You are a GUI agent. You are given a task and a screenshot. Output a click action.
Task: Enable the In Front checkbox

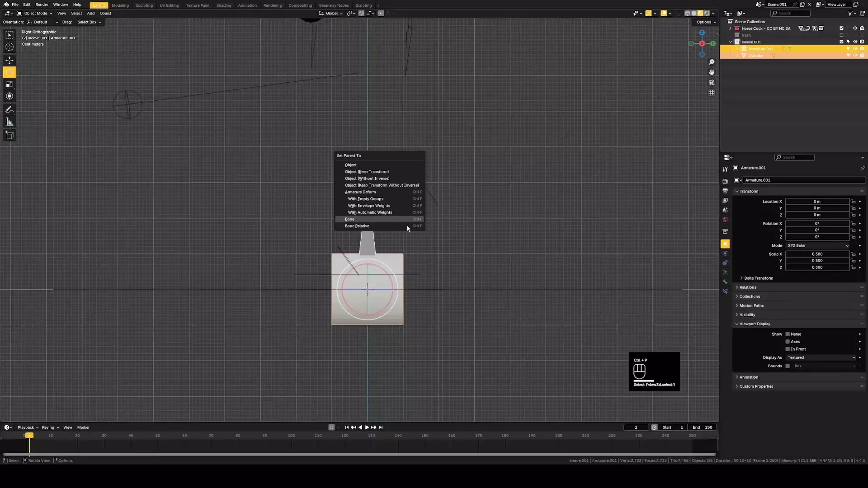click(x=788, y=349)
